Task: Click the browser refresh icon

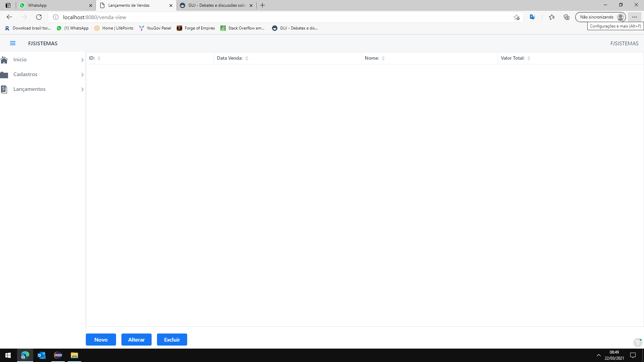Action: pos(39,17)
